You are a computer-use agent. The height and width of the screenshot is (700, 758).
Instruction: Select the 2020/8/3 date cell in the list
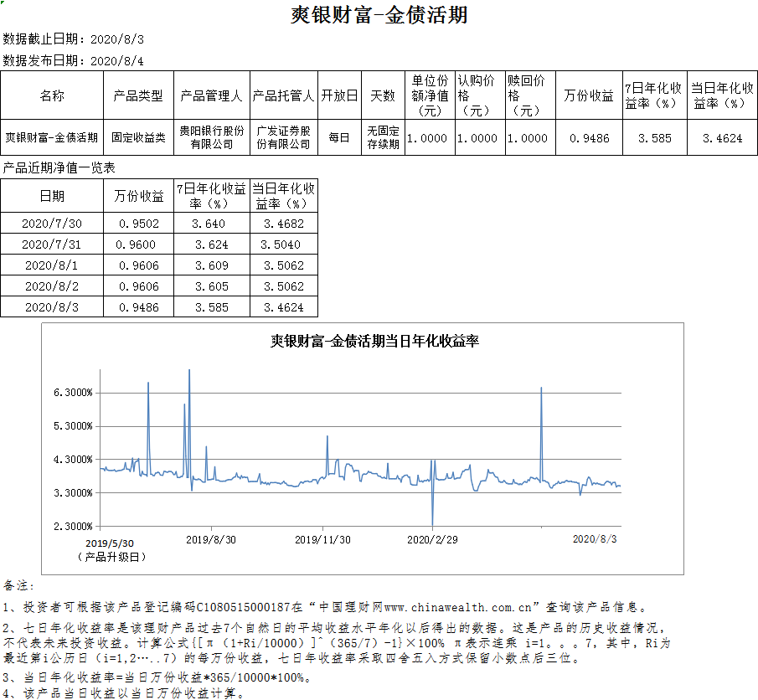click(x=52, y=307)
